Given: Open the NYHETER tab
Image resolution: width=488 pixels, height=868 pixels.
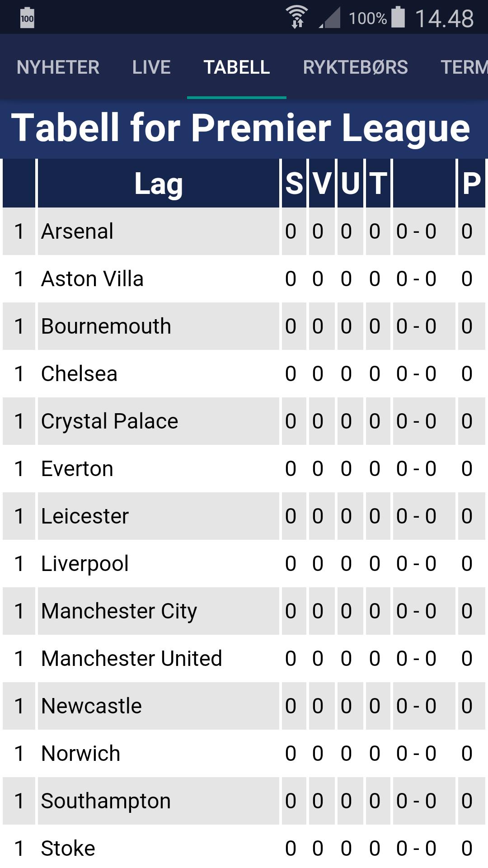Looking at the screenshot, I should pyautogui.click(x=58, y=67).
